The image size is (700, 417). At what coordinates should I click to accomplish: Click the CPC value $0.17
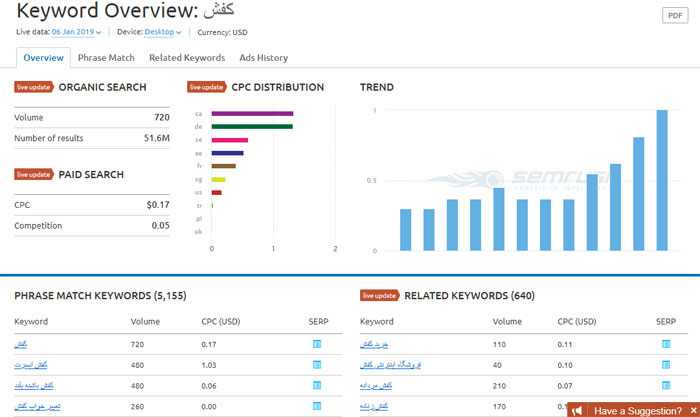click(158, 205)
